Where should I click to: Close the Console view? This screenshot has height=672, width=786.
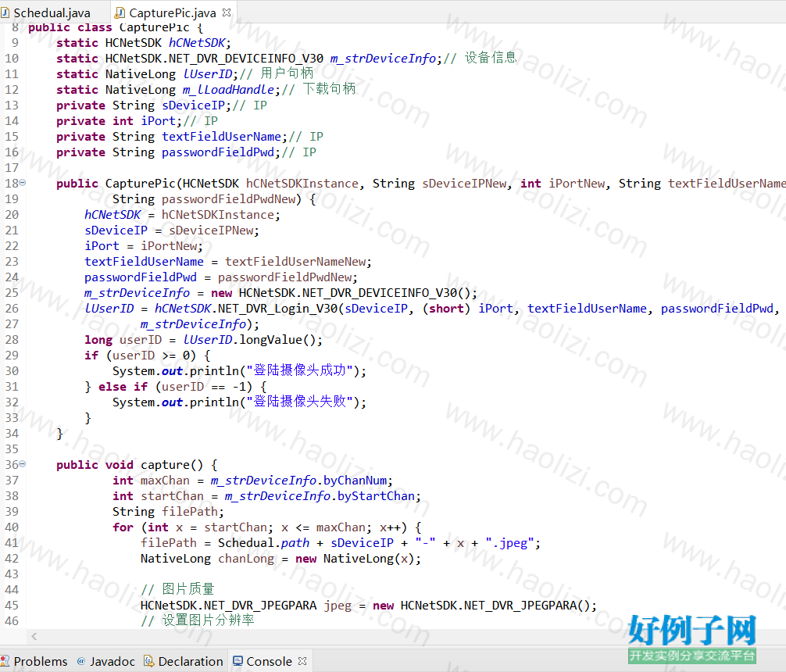click(x=302, y=661)
